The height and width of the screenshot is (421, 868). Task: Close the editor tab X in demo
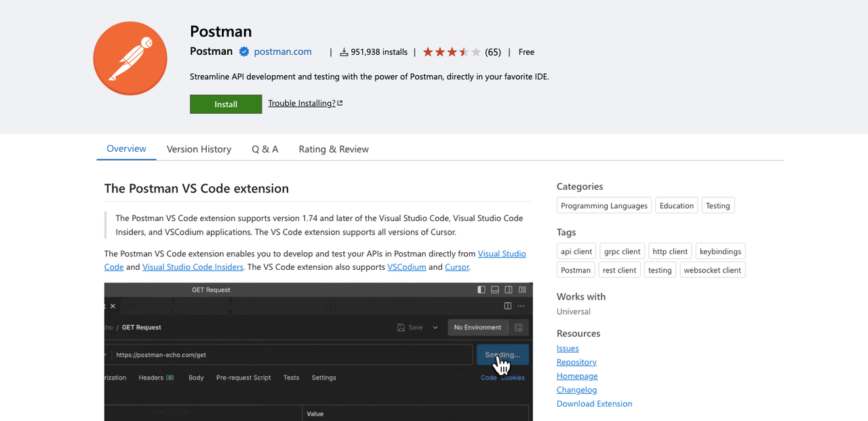point(113,306)
